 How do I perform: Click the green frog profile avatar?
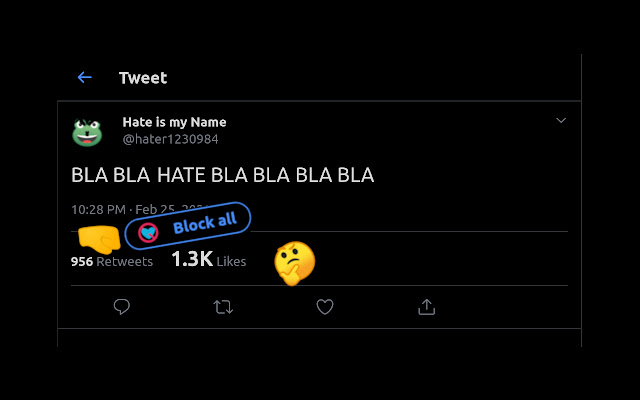[87, 132]
